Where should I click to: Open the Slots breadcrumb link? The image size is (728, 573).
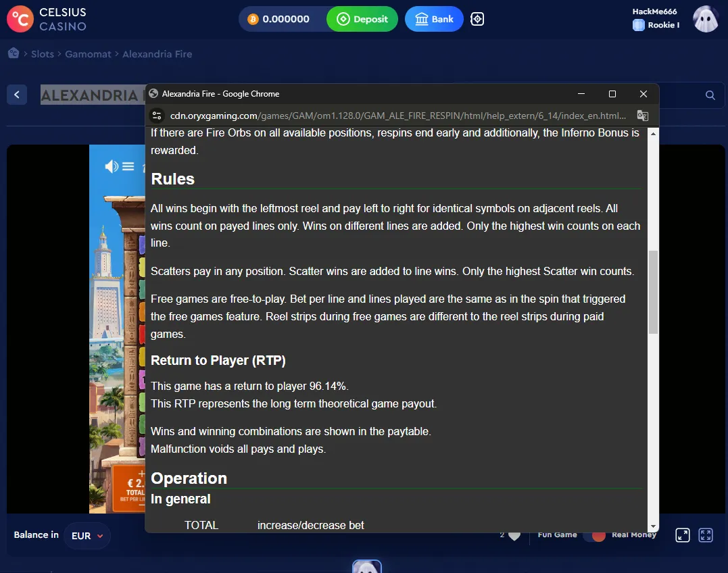(x=43, y=54)
